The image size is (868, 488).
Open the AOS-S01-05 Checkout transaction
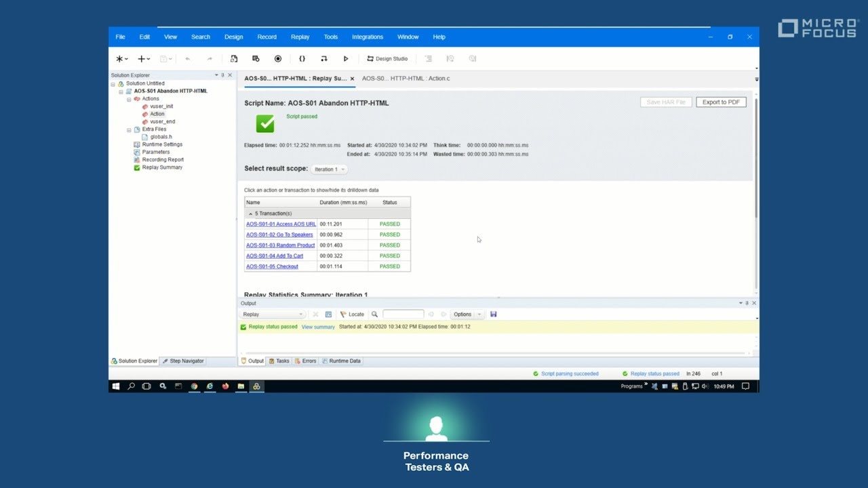click(272, 267)
